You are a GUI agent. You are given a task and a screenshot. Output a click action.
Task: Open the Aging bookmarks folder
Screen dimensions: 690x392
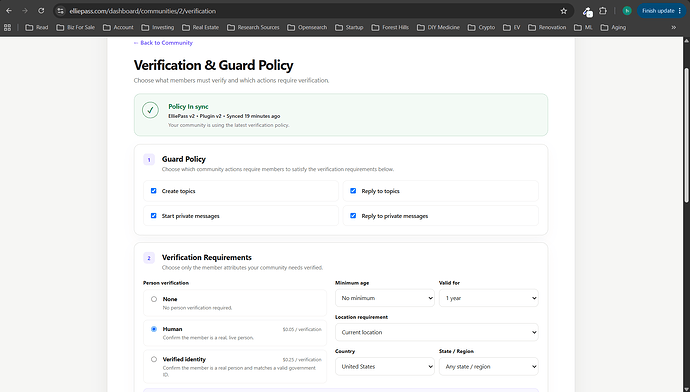(x=613, y=27)
